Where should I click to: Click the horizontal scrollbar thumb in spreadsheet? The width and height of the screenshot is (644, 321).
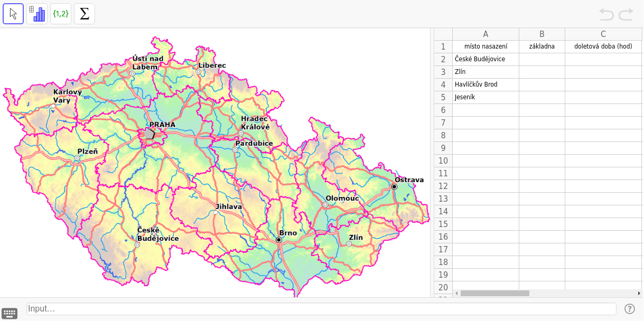click(494, 293)
